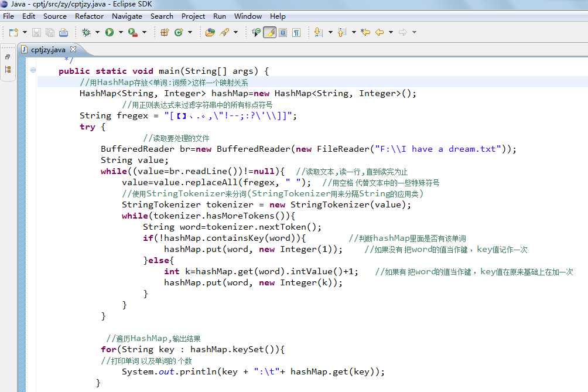Click the Package Explorer fast view icon
588x392 pixels.
8,69
